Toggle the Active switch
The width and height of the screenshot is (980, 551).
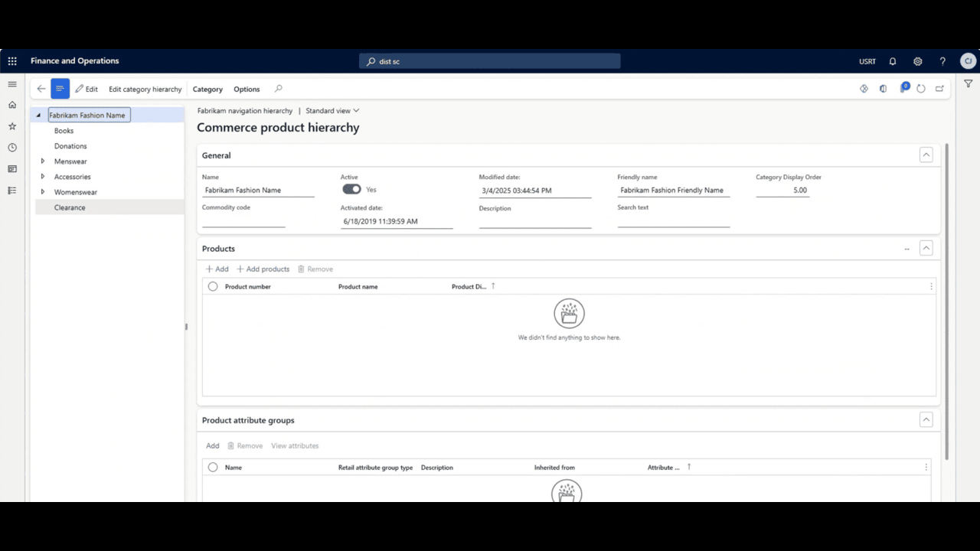(351, 189)
